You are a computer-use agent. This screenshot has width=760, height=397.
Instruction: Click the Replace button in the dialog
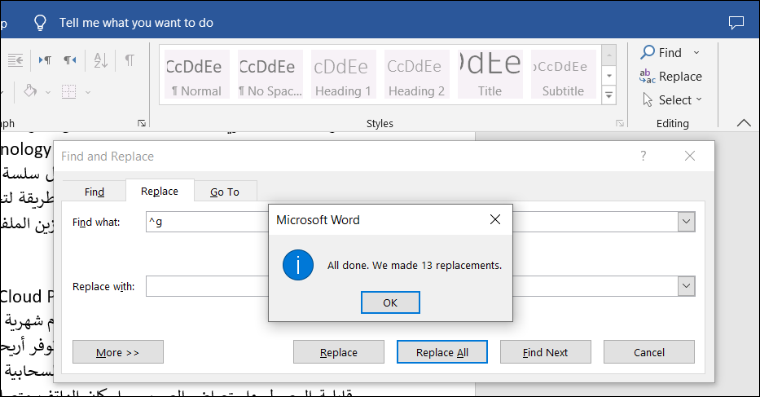coord(338,352)
